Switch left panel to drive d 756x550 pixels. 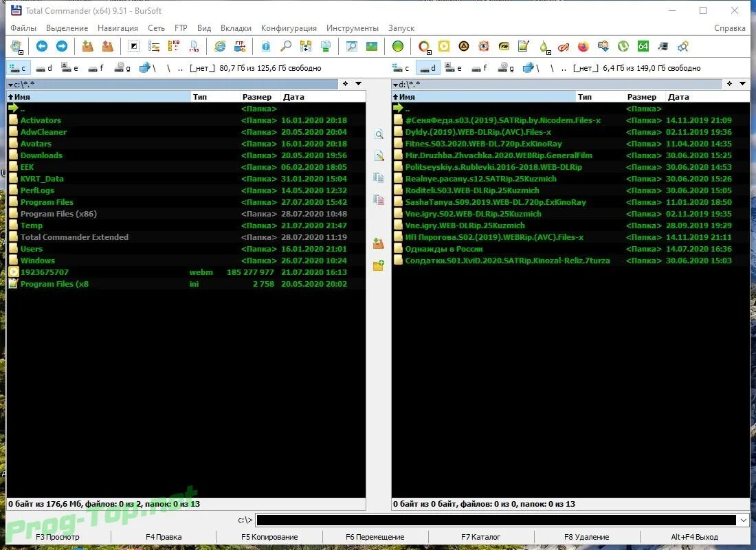45,68
